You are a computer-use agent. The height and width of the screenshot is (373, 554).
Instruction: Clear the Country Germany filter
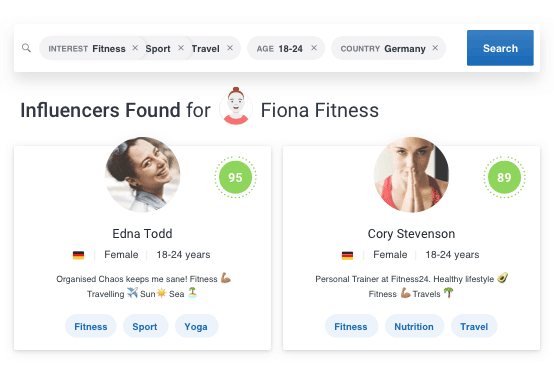click(x=435, y=48)
